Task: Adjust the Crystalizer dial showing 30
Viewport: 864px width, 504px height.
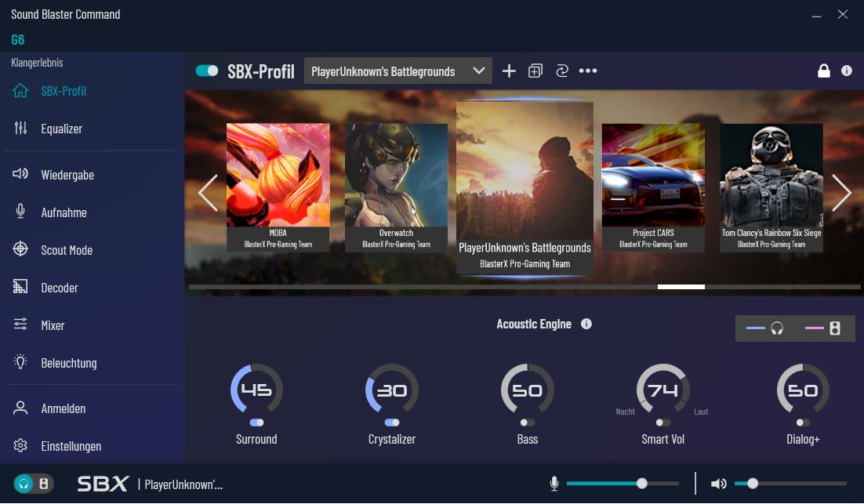Action: [392, 389]
